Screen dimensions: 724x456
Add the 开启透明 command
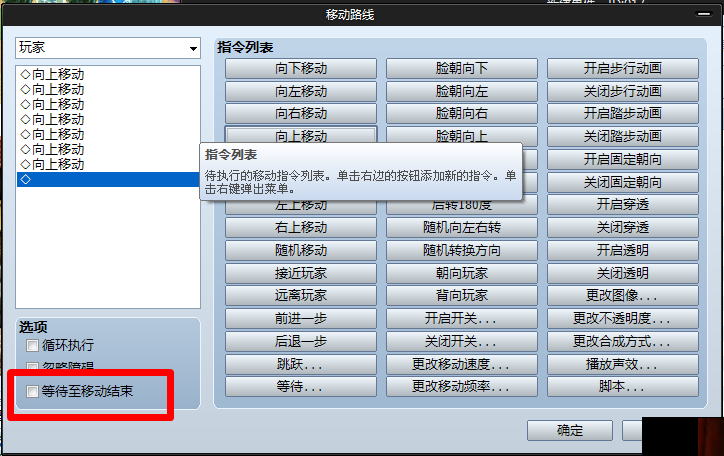click(x=623, y=250)
